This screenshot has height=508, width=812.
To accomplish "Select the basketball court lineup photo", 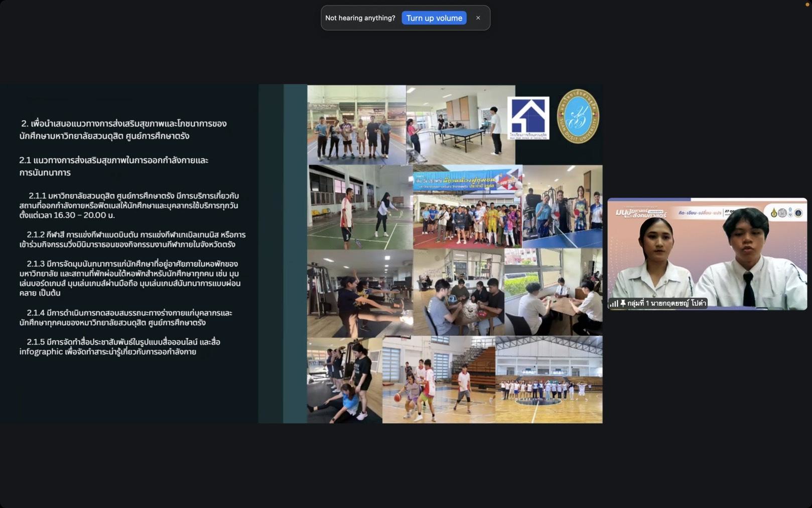I will pyautogui.click(x=549, y=379).
